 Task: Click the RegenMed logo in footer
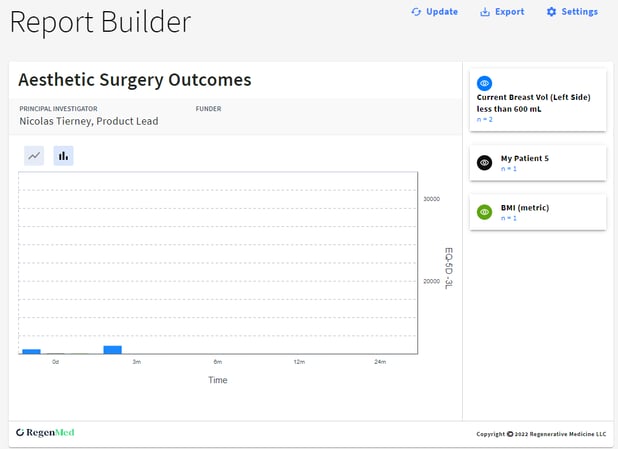45,432
